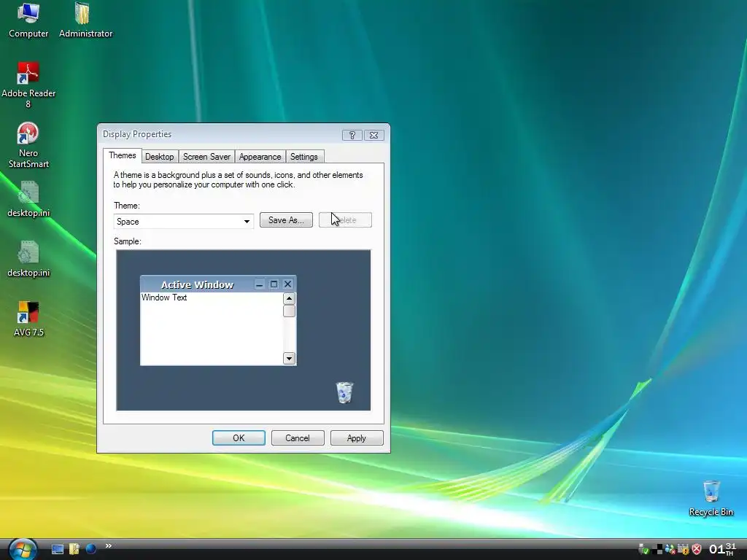Launch the Nero StartSmart shortcut

[x=28, y=145]
